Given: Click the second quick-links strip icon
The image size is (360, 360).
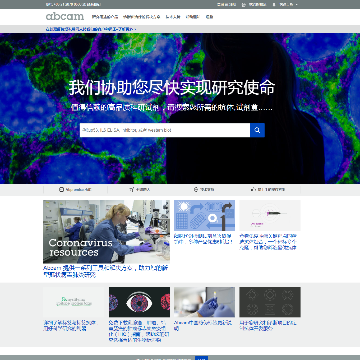Looking at the screenshot, I should coord(132,189).
